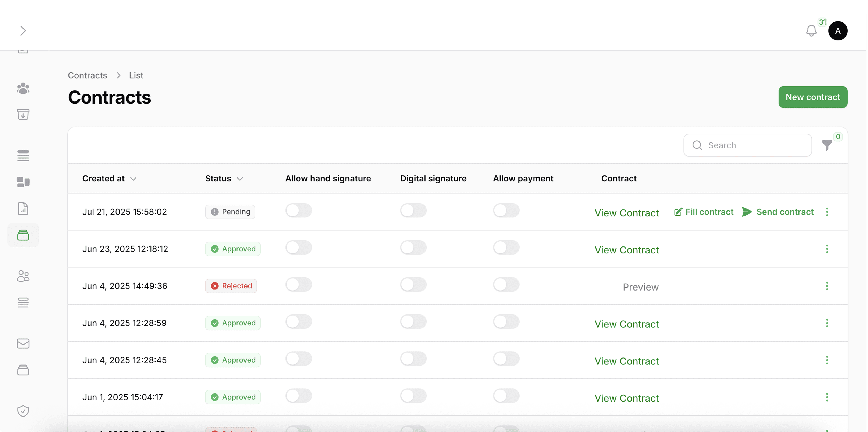Open row actions menu for Jul 21 contract
The height and width of the screenshot is (432, 868).
[x=827, y=212]
